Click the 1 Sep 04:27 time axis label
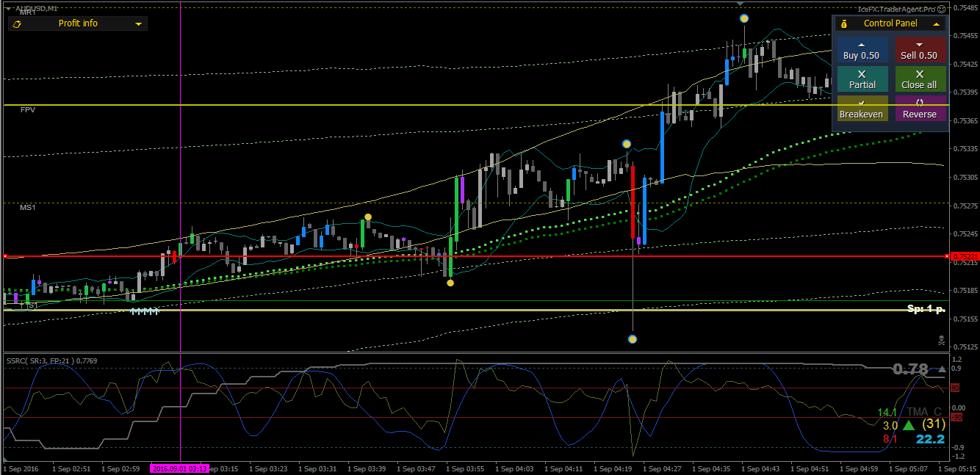This screenshot has width=980, height=475. pos(662,468)
